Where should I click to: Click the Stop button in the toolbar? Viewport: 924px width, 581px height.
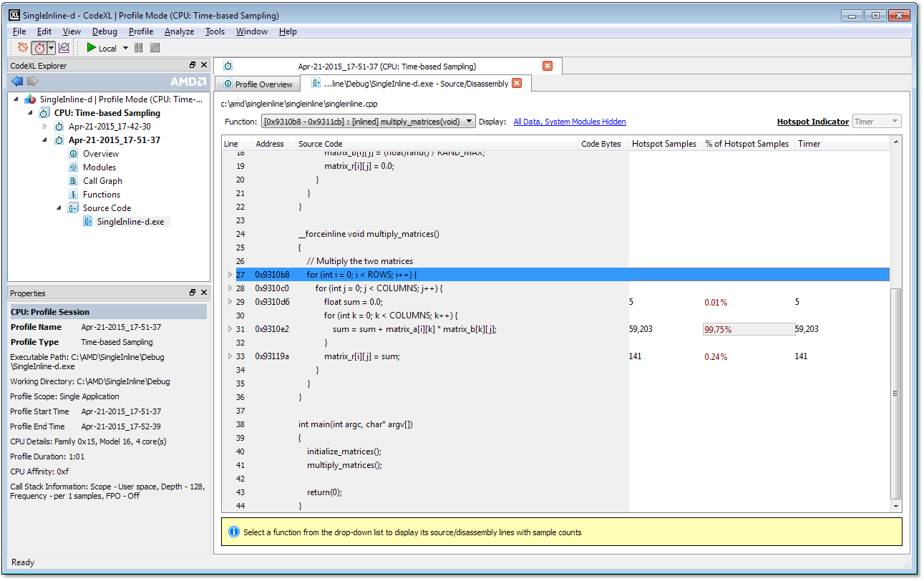pos(155,48)
